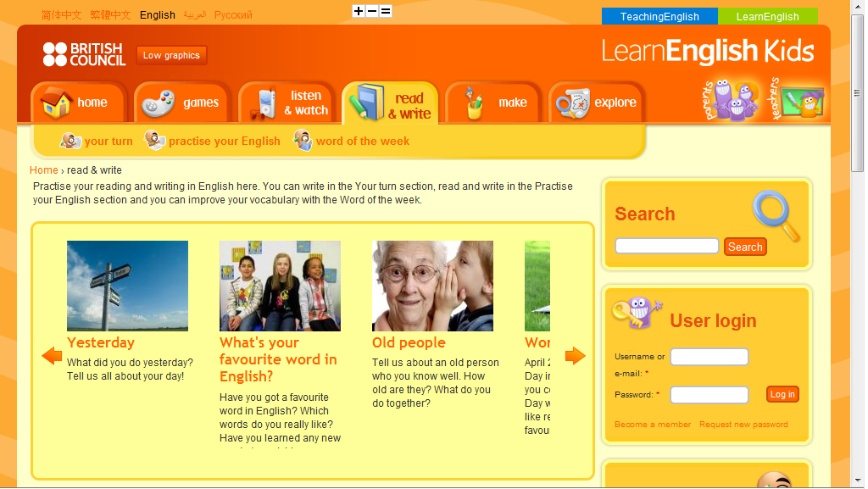Click the treasure map explore icon

click(x=573, y=103)
